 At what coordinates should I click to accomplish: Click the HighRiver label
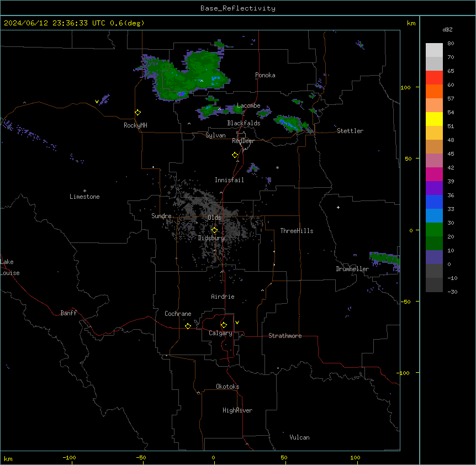point(237,410)
